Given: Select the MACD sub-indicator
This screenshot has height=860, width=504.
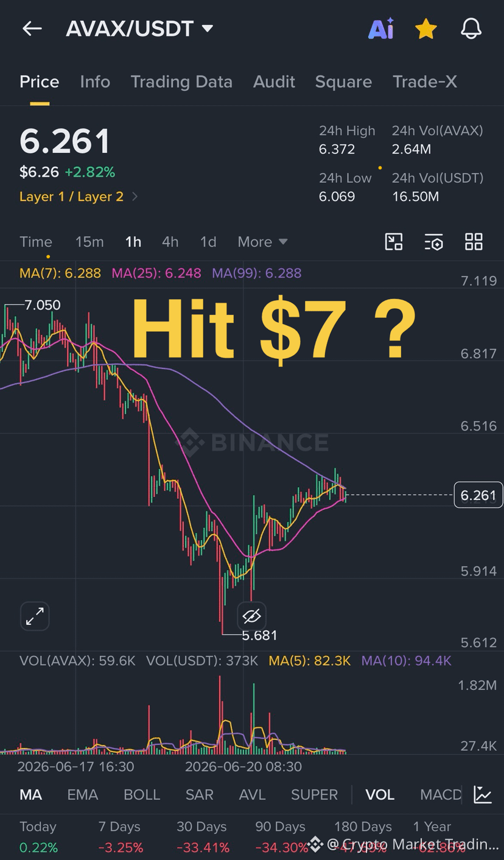Looking at the screenshot, I should click(441, 795).
